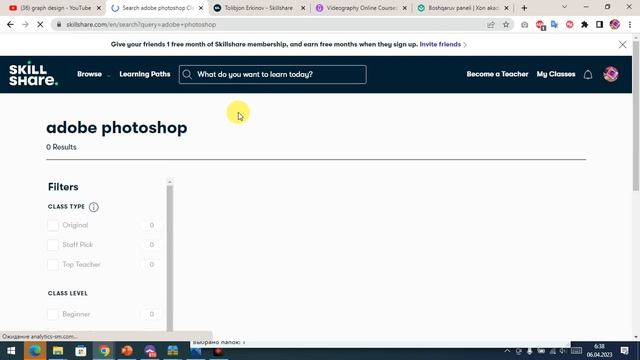Click the 0 Results text
640x360 pixels.
(x=61, y=147)
